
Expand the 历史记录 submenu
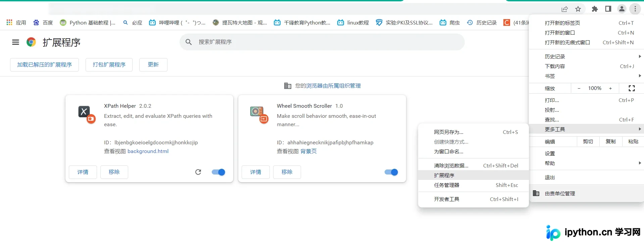coord(586,56)
